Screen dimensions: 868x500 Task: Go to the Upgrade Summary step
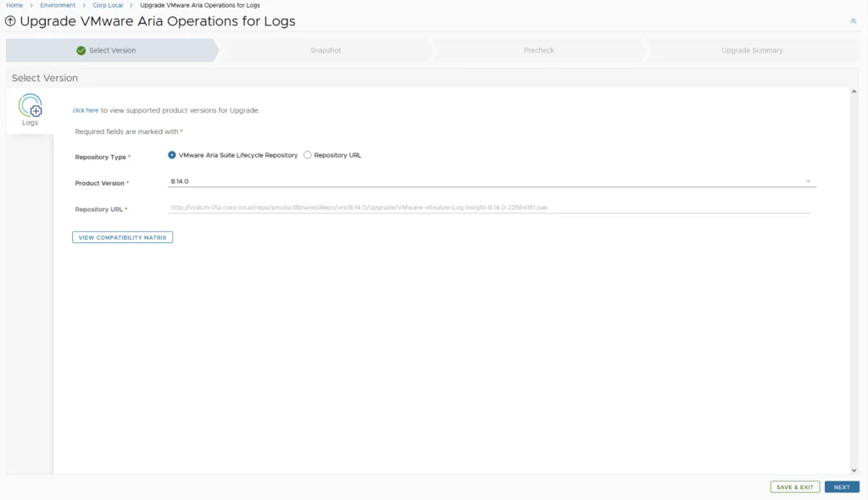pyautogui.click(x=752, y=50)
